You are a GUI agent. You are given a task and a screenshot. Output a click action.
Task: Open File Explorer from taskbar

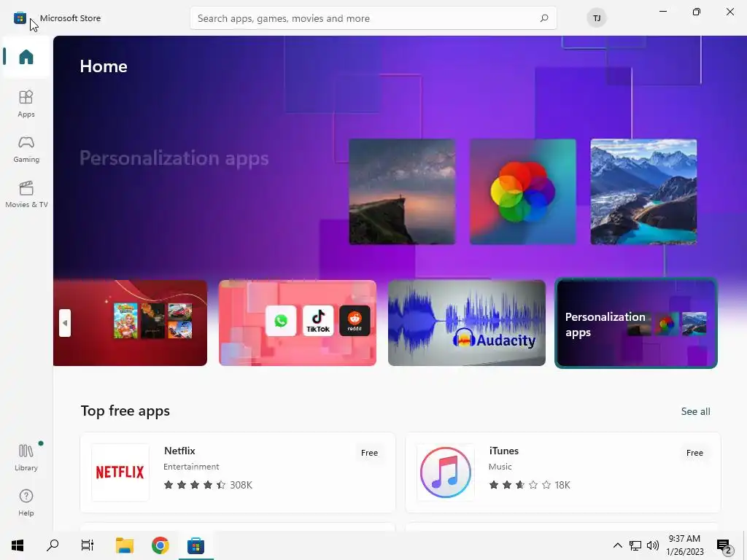[125, 545]
